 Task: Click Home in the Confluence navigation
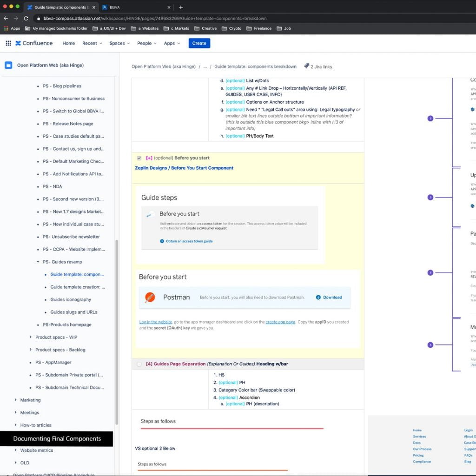(69, 43)
